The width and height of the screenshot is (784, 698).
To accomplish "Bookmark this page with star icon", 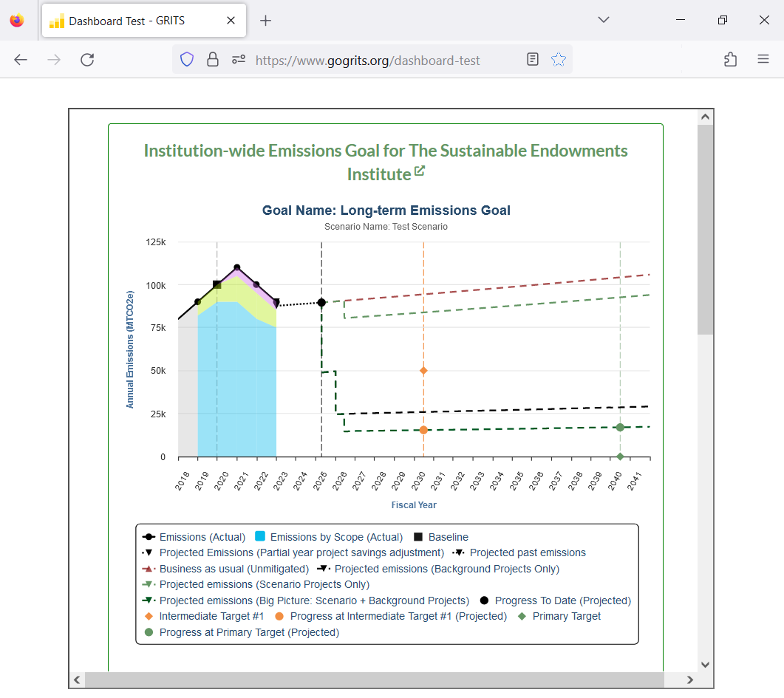I will [x=559, y=59].
